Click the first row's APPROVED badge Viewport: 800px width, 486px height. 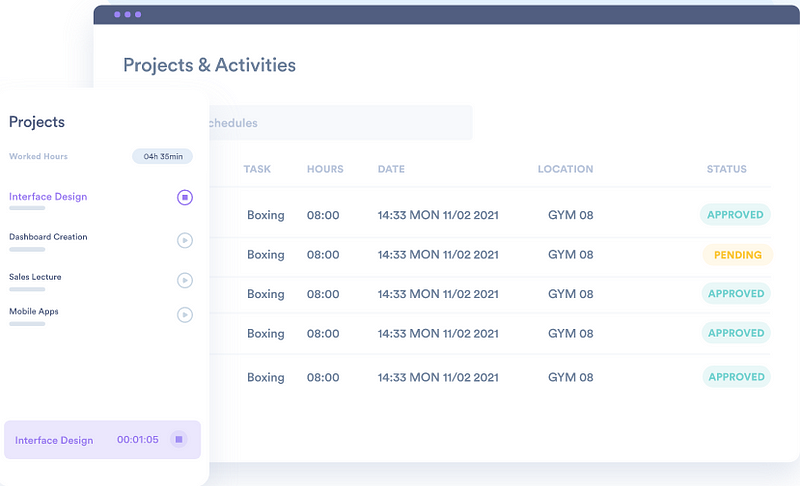tap(735, 215)
